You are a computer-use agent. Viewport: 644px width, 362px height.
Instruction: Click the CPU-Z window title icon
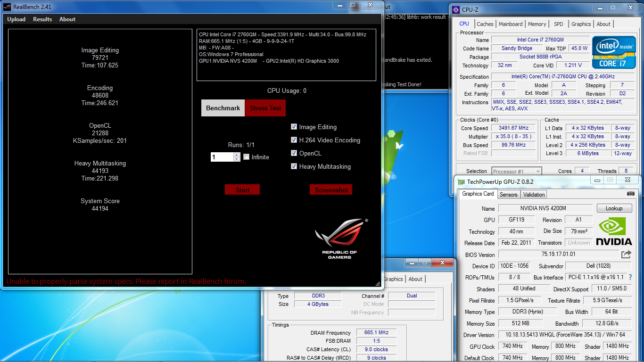pos(456,9)
